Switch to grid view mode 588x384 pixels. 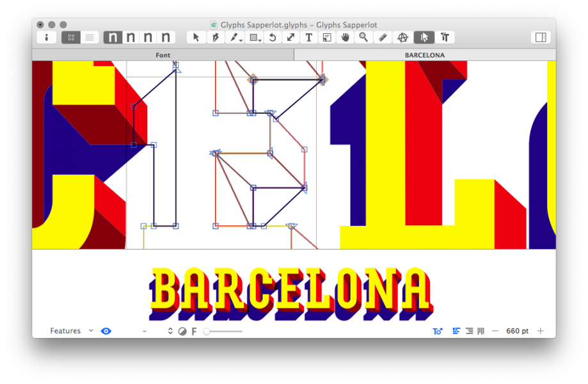[x=71, y=38]
